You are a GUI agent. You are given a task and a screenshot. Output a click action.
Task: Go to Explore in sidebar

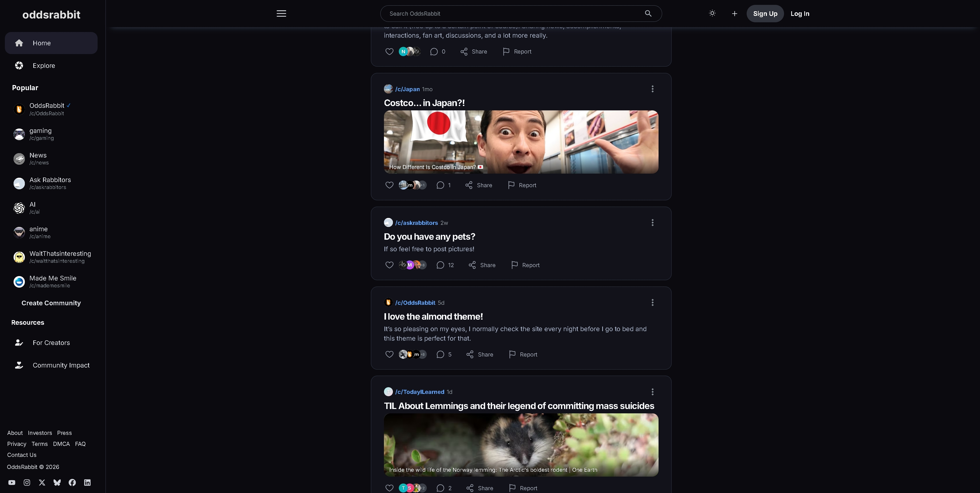43,65
